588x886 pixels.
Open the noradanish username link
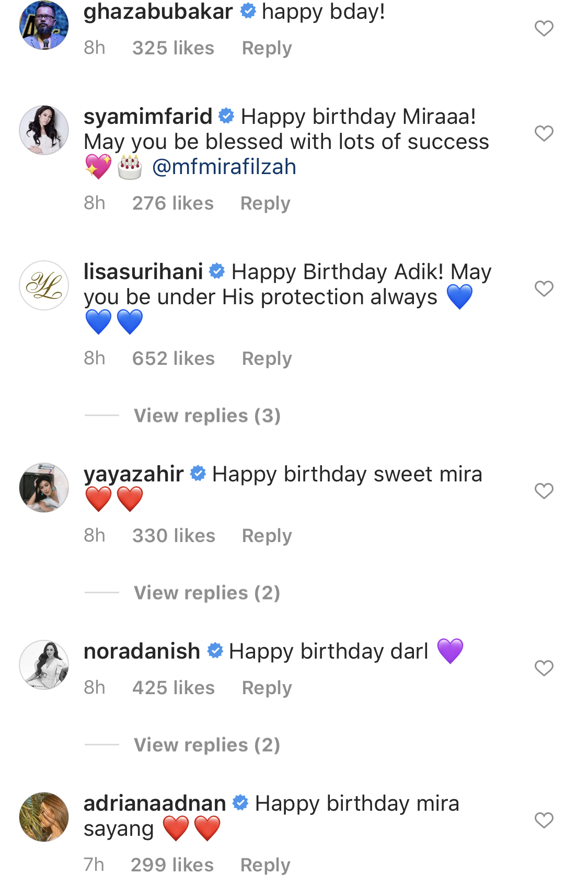pos(142,652)
